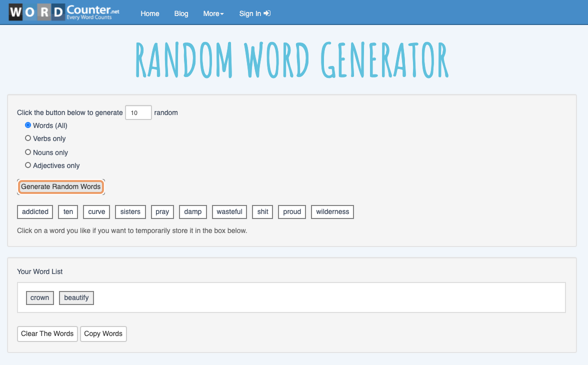Click Sign In
Image resolution: width=588 pixels, height=365 pixels.
(x=250, y=13)
